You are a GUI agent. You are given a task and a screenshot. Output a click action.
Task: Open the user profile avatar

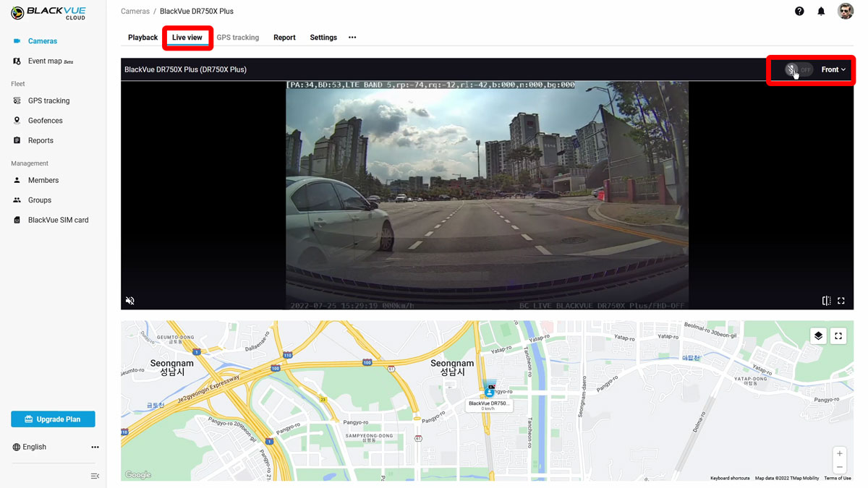coord(846,11)
